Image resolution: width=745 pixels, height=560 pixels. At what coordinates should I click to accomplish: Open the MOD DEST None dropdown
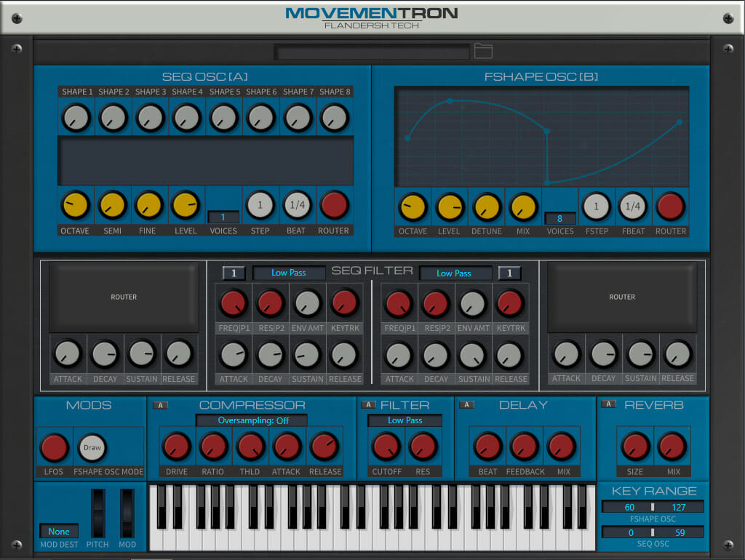[x=58, y=532]
